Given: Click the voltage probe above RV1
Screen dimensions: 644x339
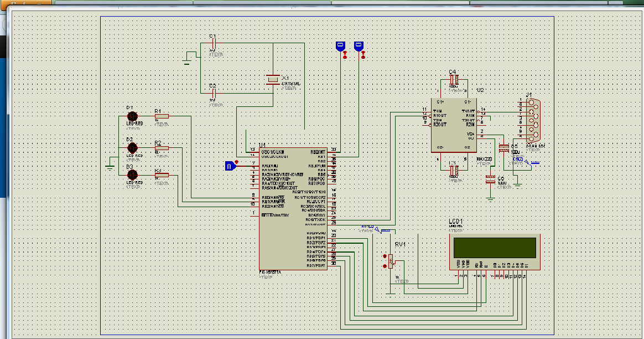Looking at the screenshot, I should point(376,228).
